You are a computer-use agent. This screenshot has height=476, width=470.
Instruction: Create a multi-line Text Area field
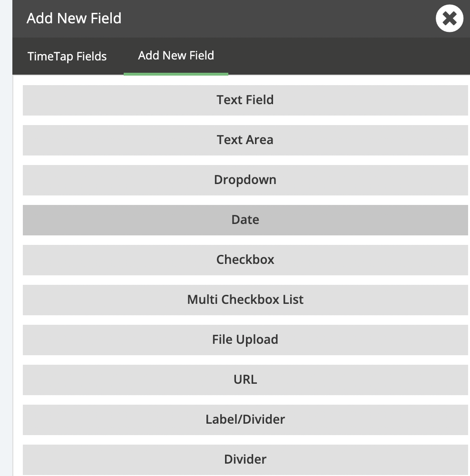point(245,140)
